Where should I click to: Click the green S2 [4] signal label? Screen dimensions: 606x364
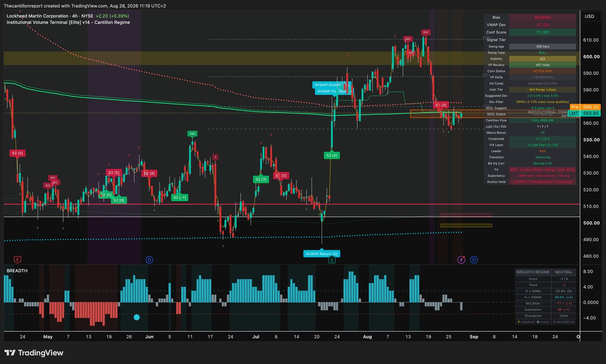pos(332,156)
